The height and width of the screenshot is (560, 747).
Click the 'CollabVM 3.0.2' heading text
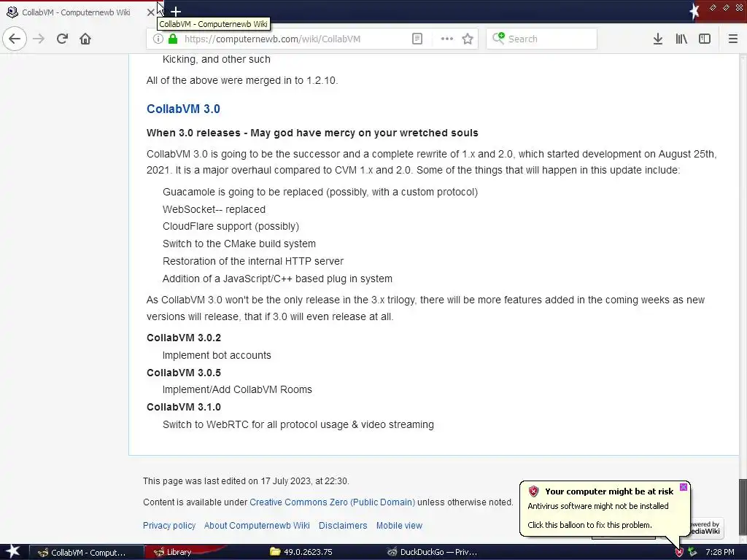click(x=183, y=338)
